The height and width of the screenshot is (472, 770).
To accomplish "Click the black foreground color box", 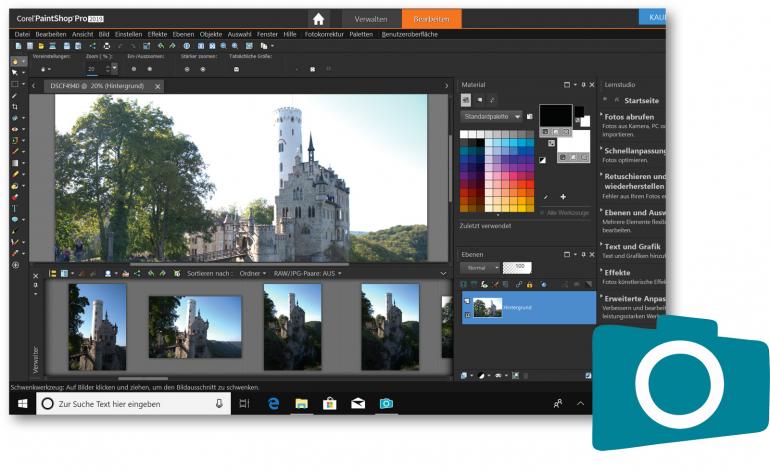I will coord(556,116).
